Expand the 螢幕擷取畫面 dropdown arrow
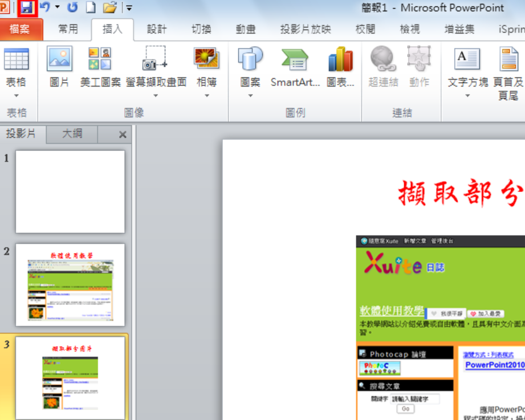525x420 pixels. (156, 96)
